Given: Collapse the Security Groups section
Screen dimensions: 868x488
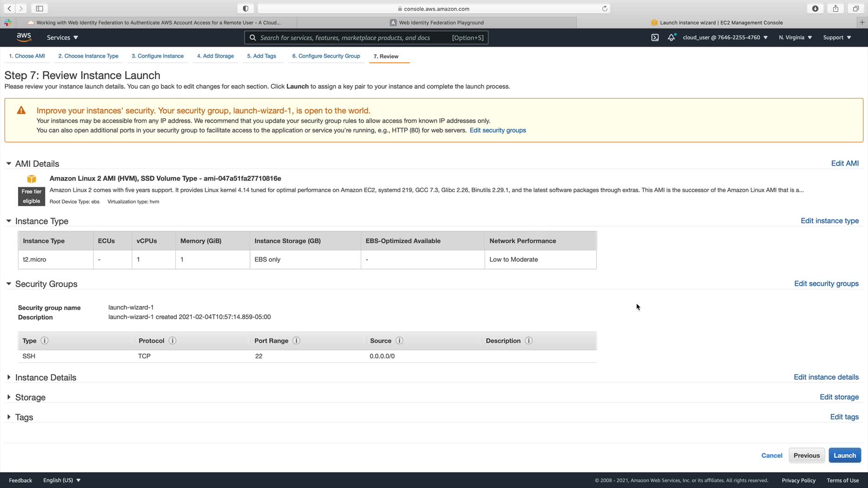Looking at the screenshot, I should click(8, 284).
